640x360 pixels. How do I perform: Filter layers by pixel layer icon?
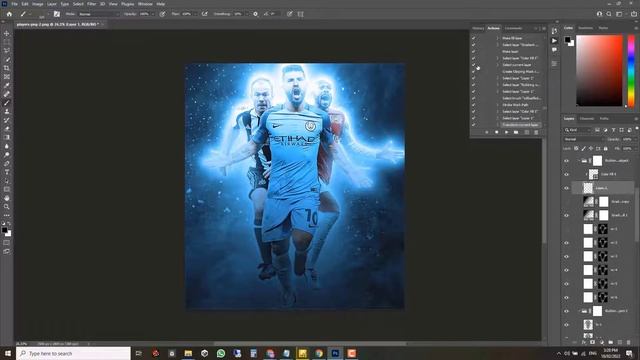coord(597,130)
